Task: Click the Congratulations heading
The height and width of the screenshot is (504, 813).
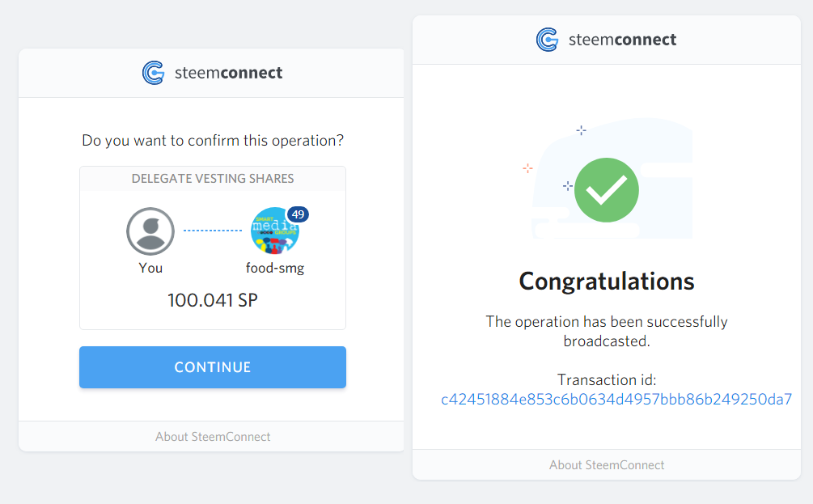Action: coord(607,282)
